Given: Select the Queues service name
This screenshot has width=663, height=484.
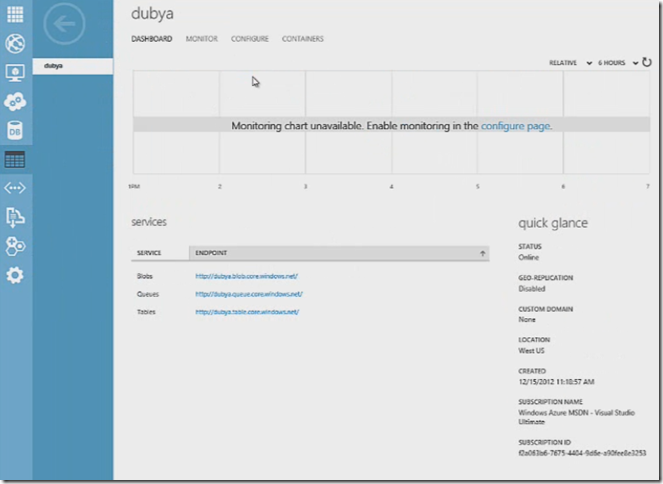Looking at the screenshot, I should click(148, 294).
